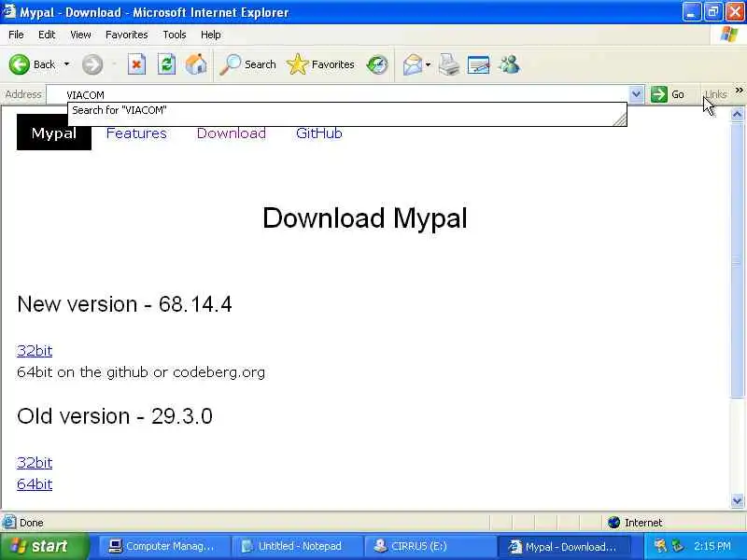Click the vertical scrollbar thumb
This screenshot has height=560, width=747.
point(737,259)
